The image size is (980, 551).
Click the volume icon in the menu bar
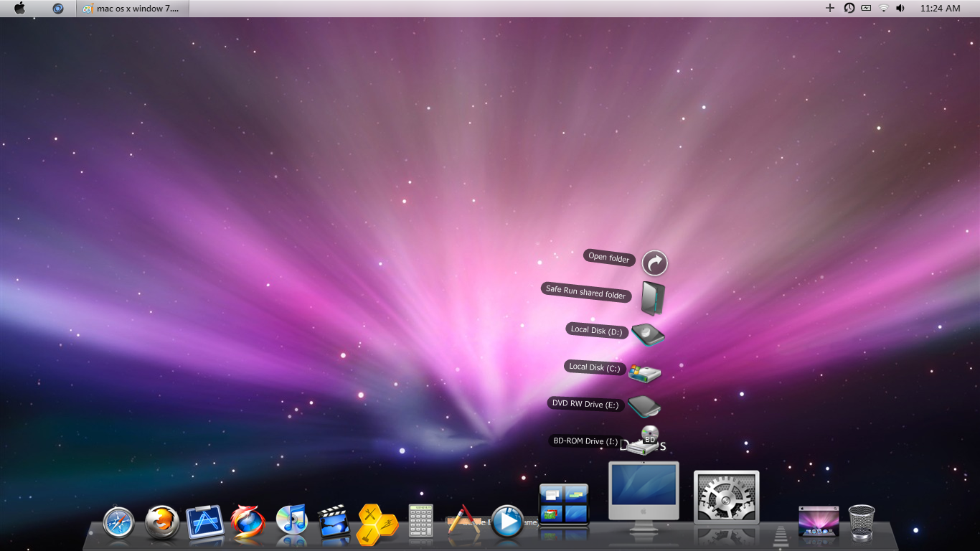click(x=900, y=9)
